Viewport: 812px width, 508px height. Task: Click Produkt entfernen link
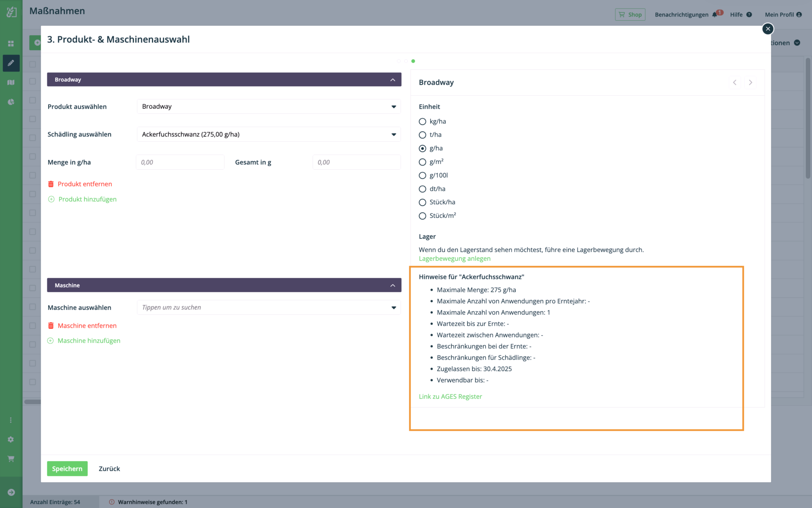click(x=85, y=184)
